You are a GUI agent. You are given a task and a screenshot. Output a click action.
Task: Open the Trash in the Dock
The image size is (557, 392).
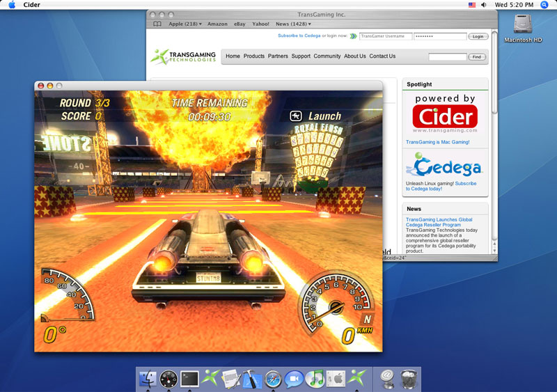pos(409,379)
